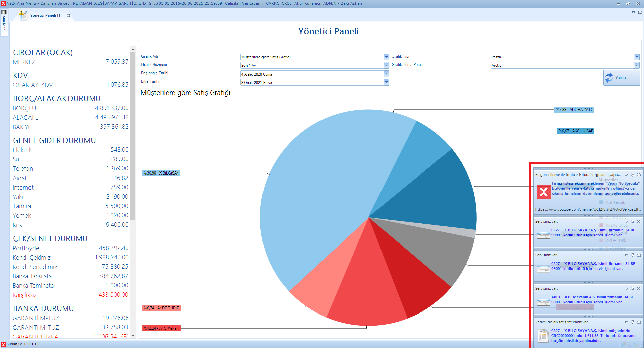Screen dimensions: 644x348
Task: Click the Yenile refresh button
Action: tap(621, 78)
